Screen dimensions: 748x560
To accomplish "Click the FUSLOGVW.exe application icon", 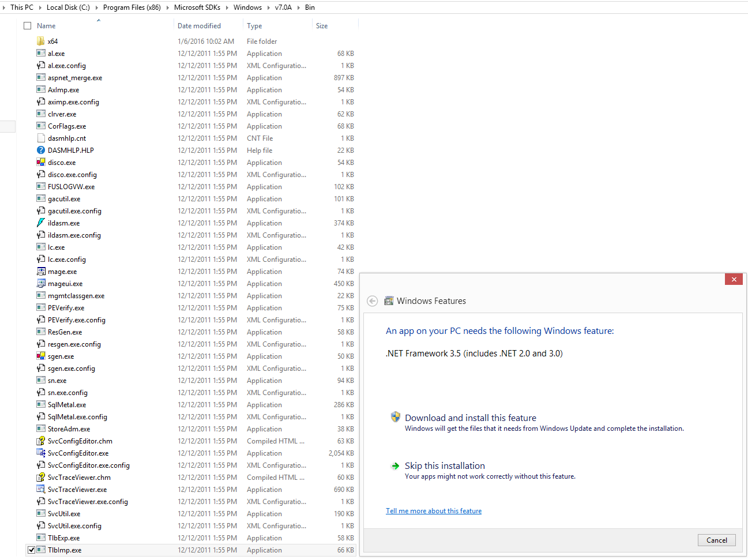I will (x=40, y=186).
